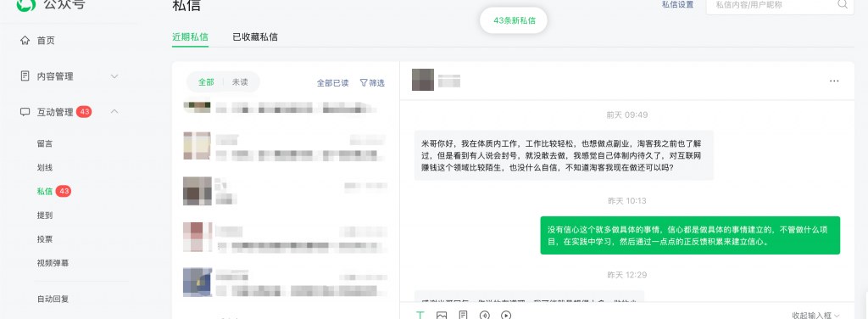Image resolution: width=868 pixels, height=319 pixels.
Task: Open 自动回复 in the sidebar
Action: click(53, 299)
